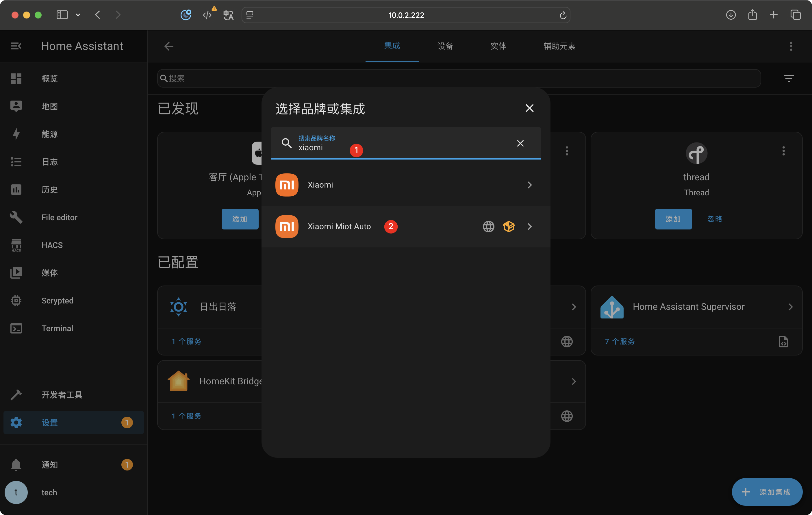Open Safari share menu

pos(752,15)
